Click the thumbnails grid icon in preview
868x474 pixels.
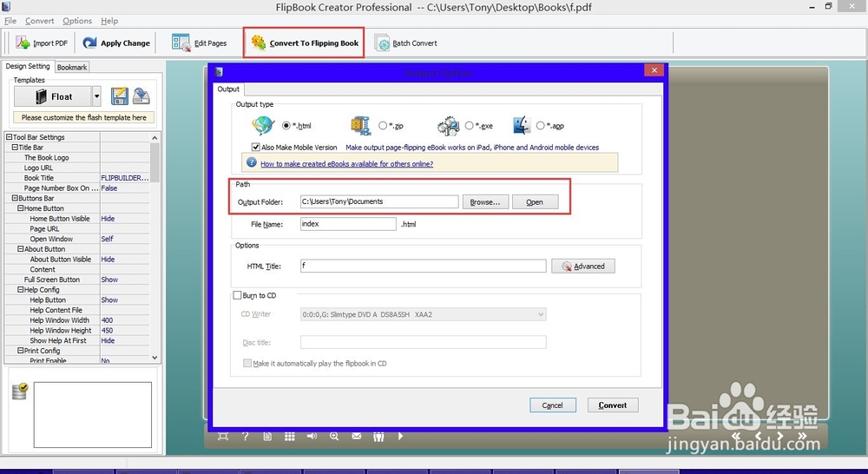[x=290, y=437]
